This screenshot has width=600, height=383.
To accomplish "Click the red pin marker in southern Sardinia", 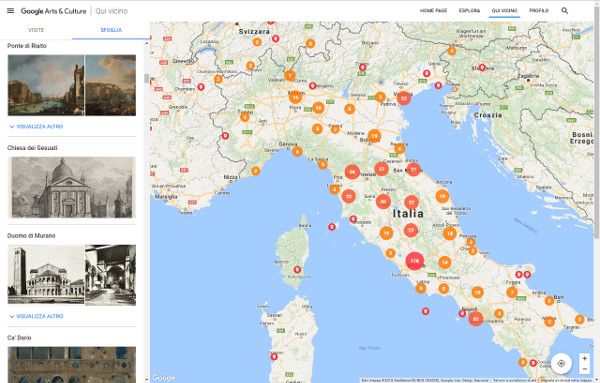I will click(274, 357).
